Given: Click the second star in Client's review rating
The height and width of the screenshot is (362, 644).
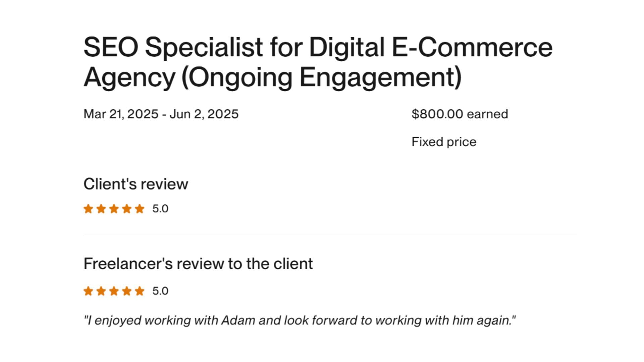Looking at the screenshot, I should pyautogui.click(x=101, y=209).
